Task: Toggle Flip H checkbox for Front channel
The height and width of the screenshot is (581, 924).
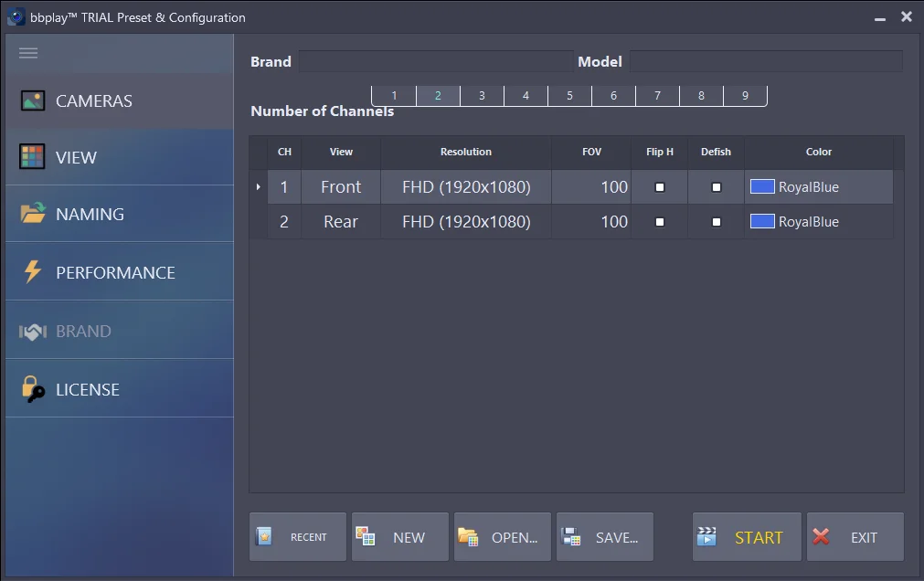Action: (x=660, y=187)
